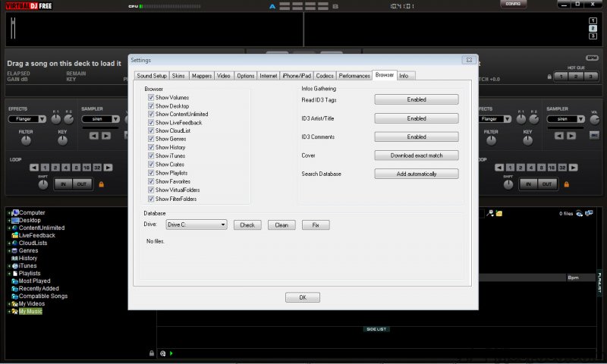Select the iTunes icon in tree
The height and width of the screenshot is (364, 607).
pyautogui.click(x=15, y=265)
